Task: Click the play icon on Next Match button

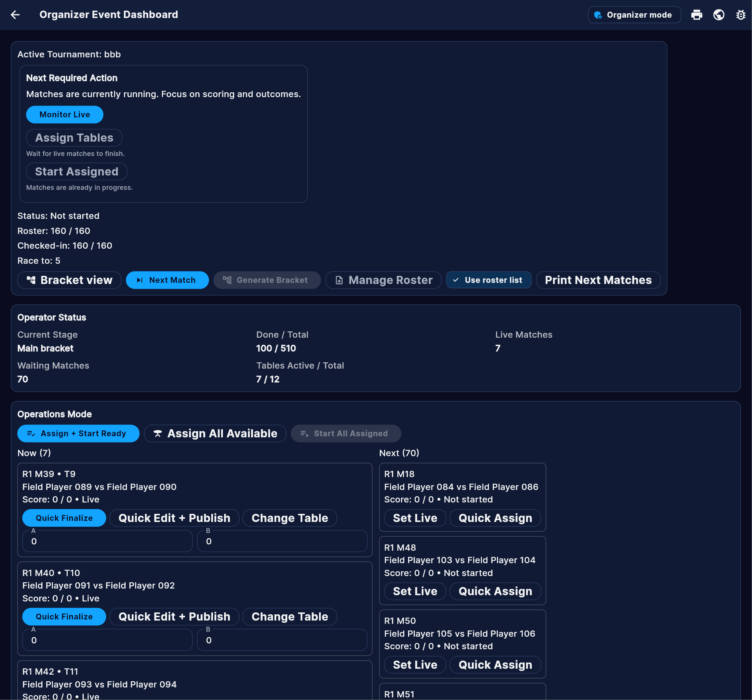Action: coord(139,280)
